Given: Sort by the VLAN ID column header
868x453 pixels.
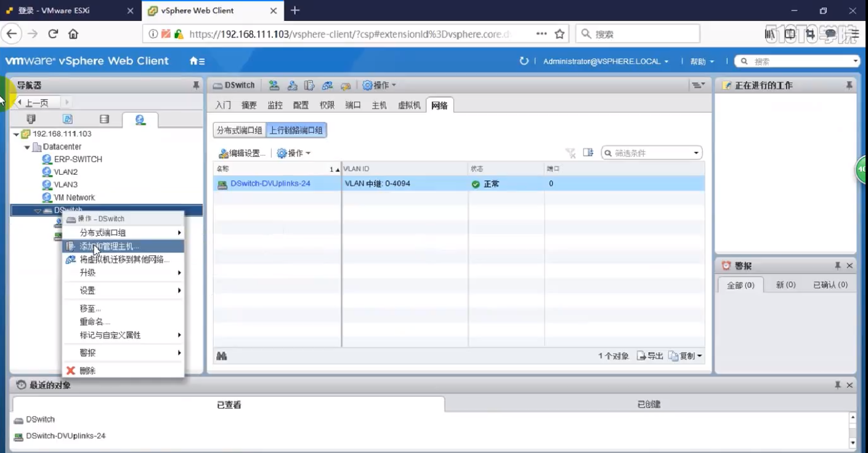Looking at the screenshot, I should point(405,169).
